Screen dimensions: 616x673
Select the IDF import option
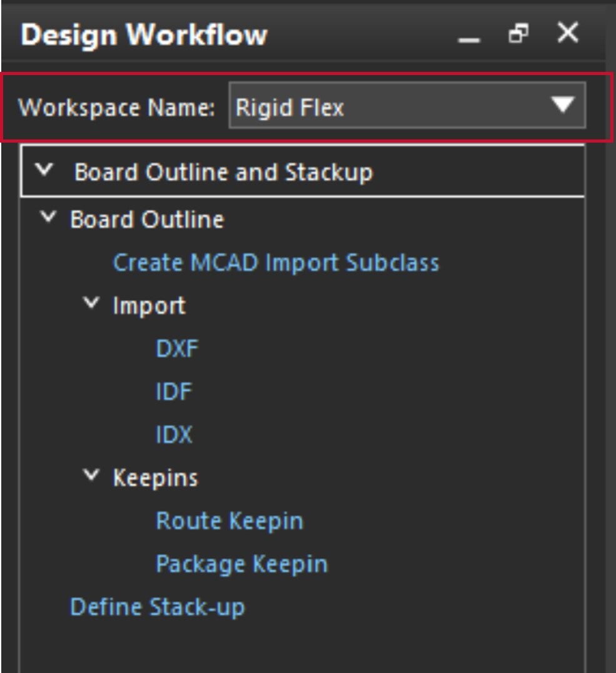[174, 392]
